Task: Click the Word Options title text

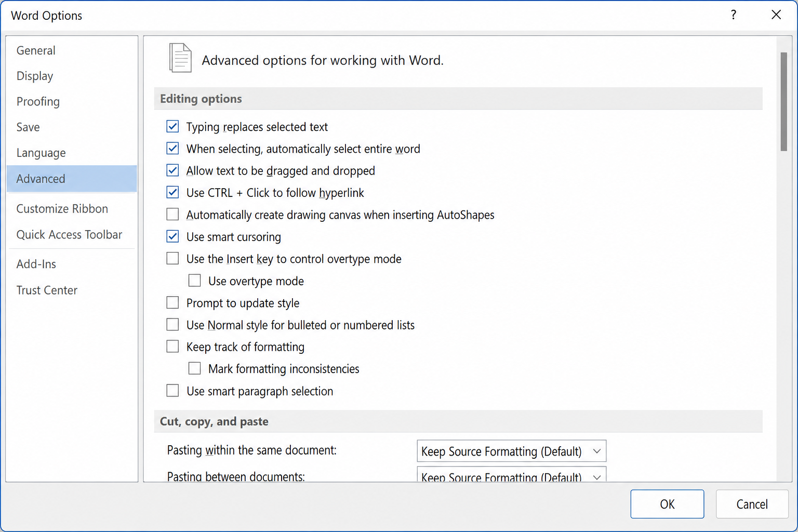Action: pos(47,16)
